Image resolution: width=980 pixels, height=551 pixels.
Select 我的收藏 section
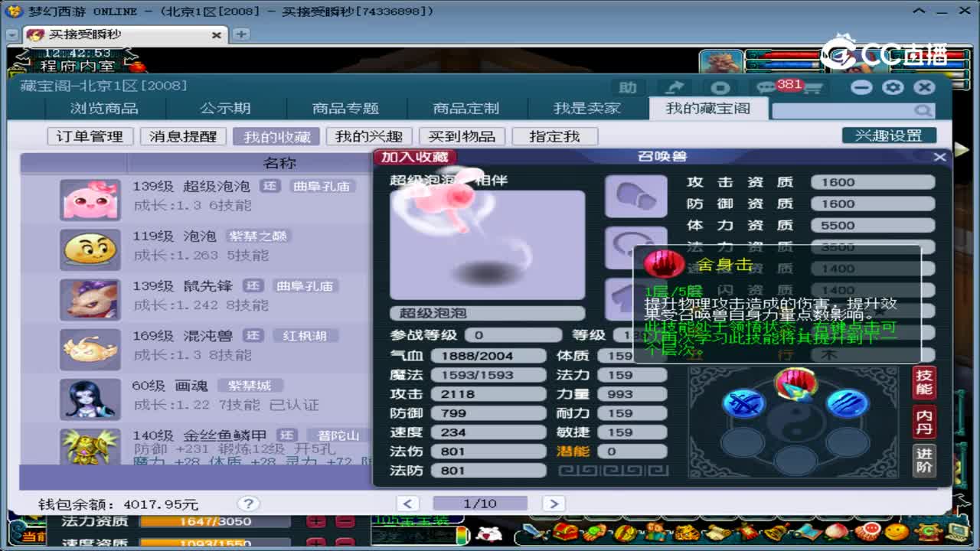276,136
